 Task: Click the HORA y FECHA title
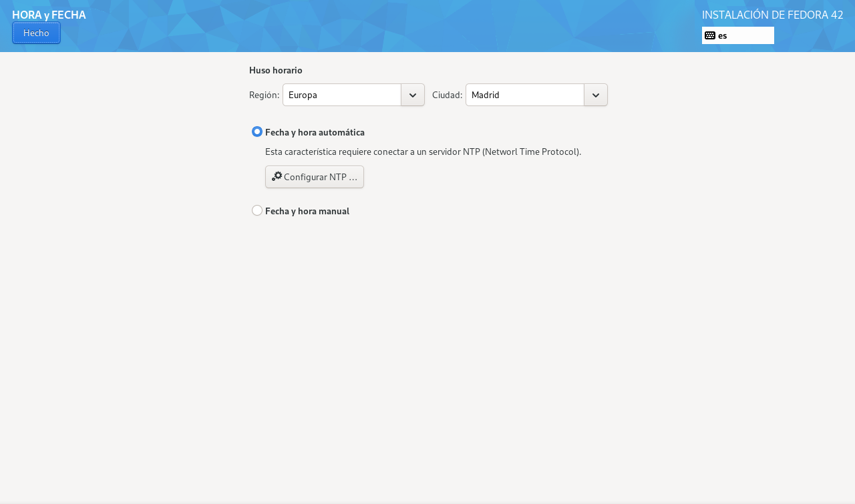pyautogui.click(x=49, y=15)
